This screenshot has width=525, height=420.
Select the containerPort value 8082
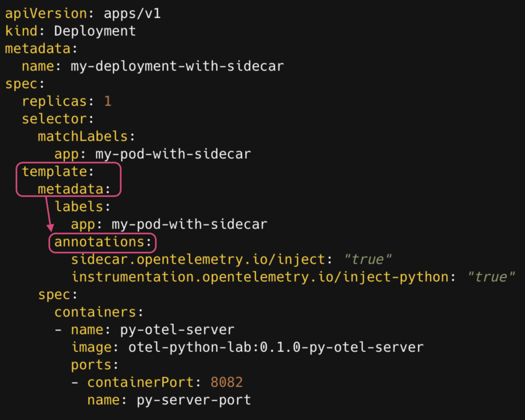[x=226, y=382]
